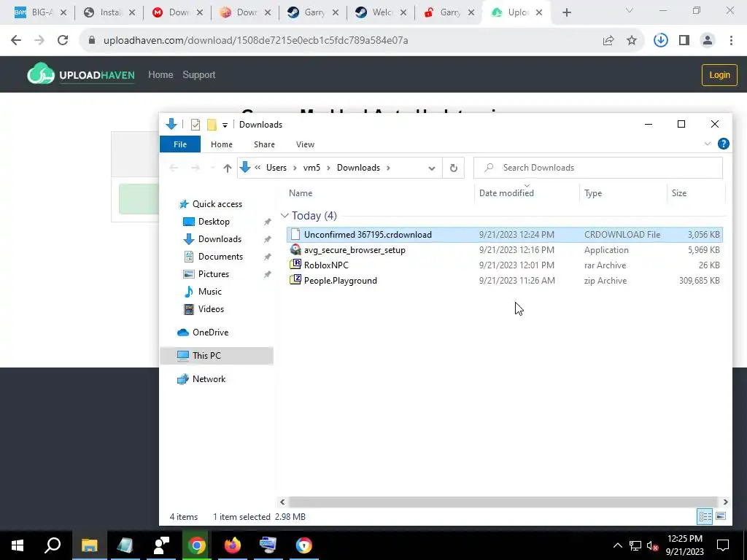Select OneDrive in navigation pane
This screenshot has width=747, height=560.
[x=210, y=332]
